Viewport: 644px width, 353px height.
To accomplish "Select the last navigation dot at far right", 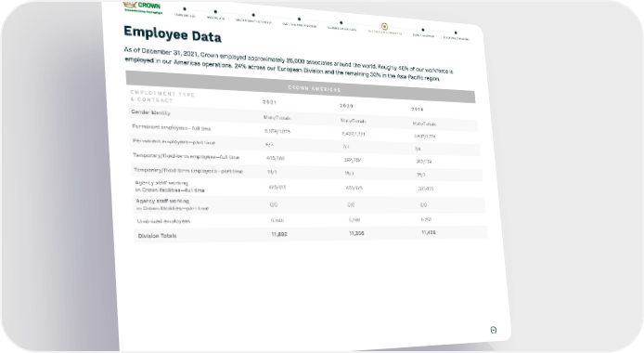I will click(x=456, y=33).
